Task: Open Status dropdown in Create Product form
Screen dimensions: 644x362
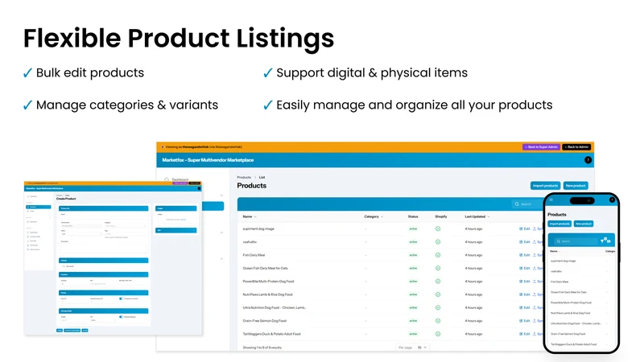Action: pos(81,234)
